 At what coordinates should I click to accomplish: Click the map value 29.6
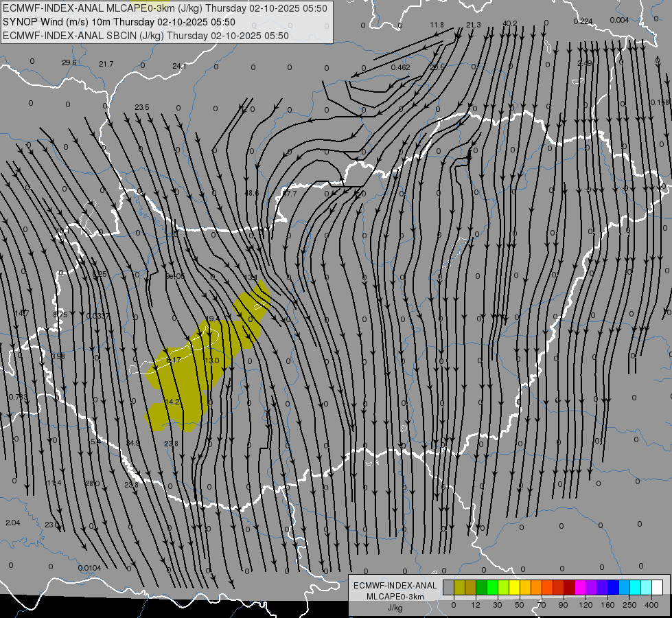coord(69,62)
